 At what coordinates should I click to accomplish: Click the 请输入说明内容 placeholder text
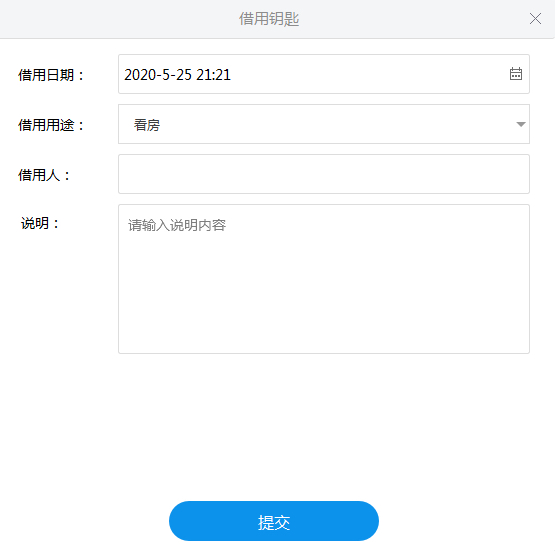(x=177, y=225)
